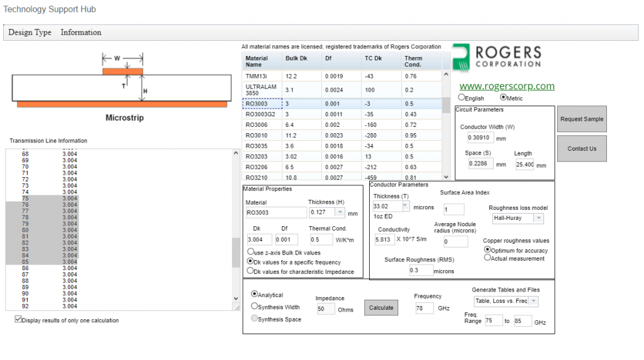Screen dimensions: 644x360
Task: Click the results box resize grip
Action: point(237,307)
